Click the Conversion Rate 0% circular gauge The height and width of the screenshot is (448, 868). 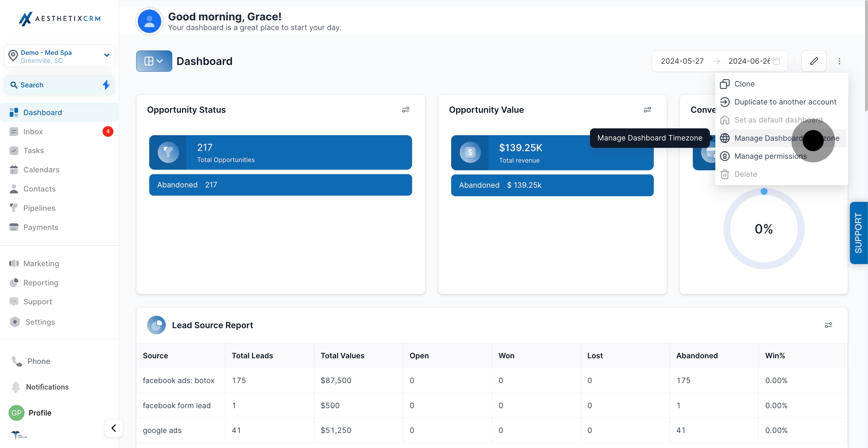(x=763, y=229)
